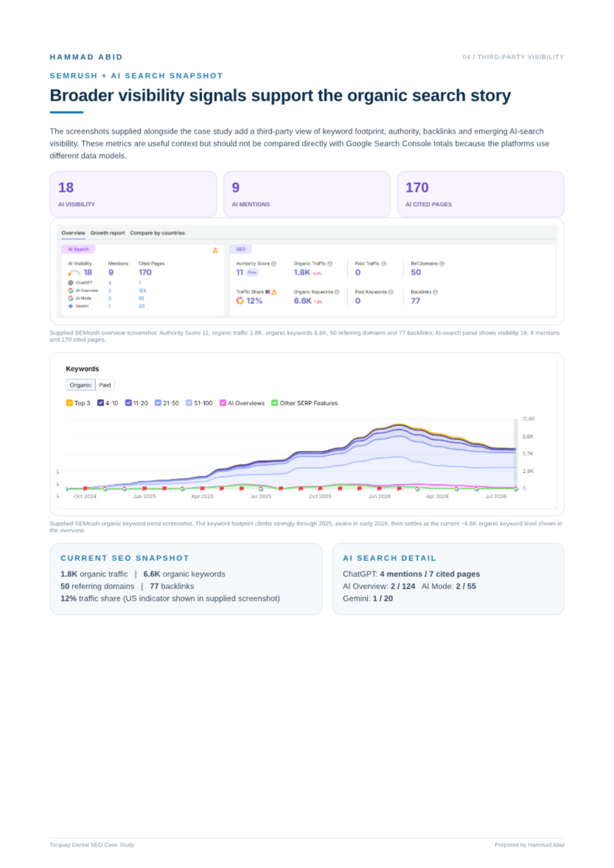The image size is (614, 868).
Task: Click the warning triangle beside Traffic Share
Action: (x=274, y=292)
